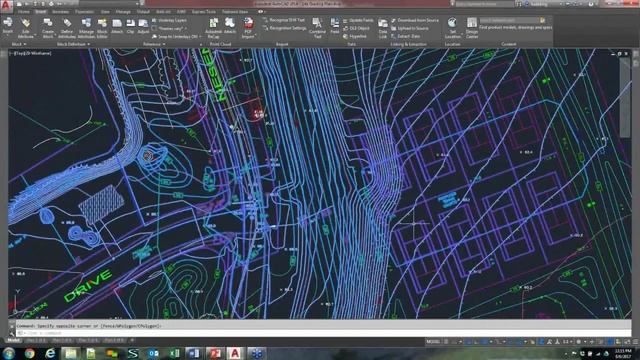Click the Adjust reference icon
This screenshot has width=640, height=360.
pyautogui.click(x=143, y=24)
